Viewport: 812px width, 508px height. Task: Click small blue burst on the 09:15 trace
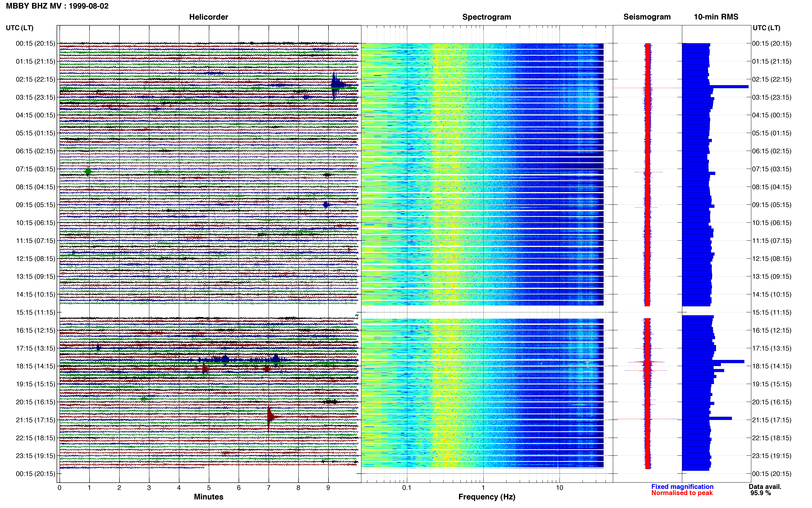(x=326, y=205)
